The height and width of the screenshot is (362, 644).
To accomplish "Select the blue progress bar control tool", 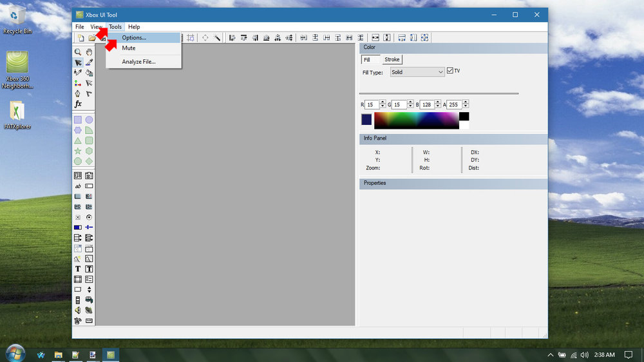I will click(x=78, y=227).
